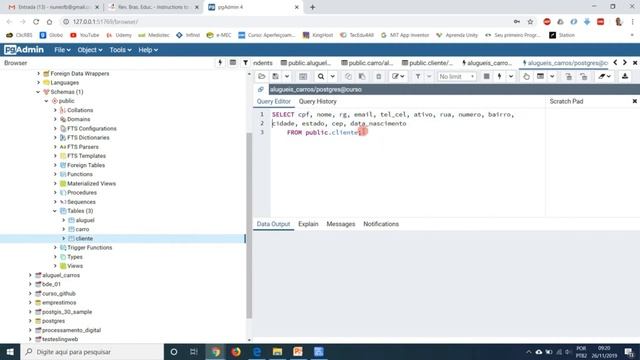Open the Object menu
Image resolution: width=640 pixels, height=360 pixels.
pyautogui.click(x=90, y=50)
